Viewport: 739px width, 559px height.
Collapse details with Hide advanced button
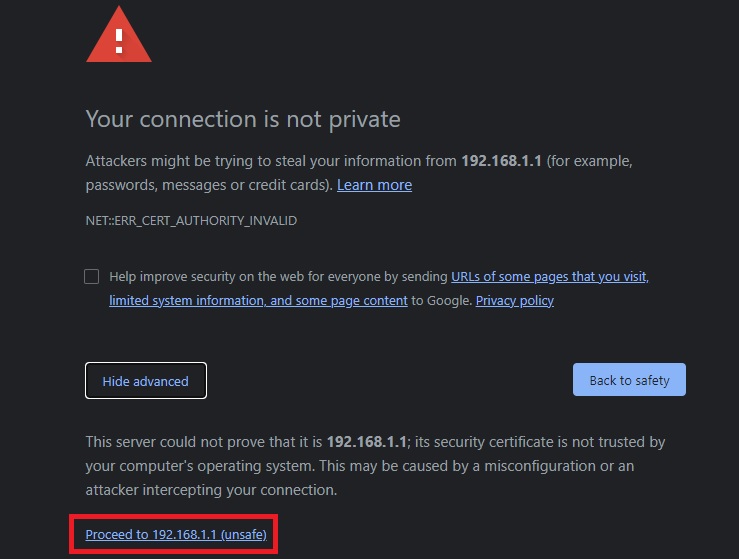point(146,381)
